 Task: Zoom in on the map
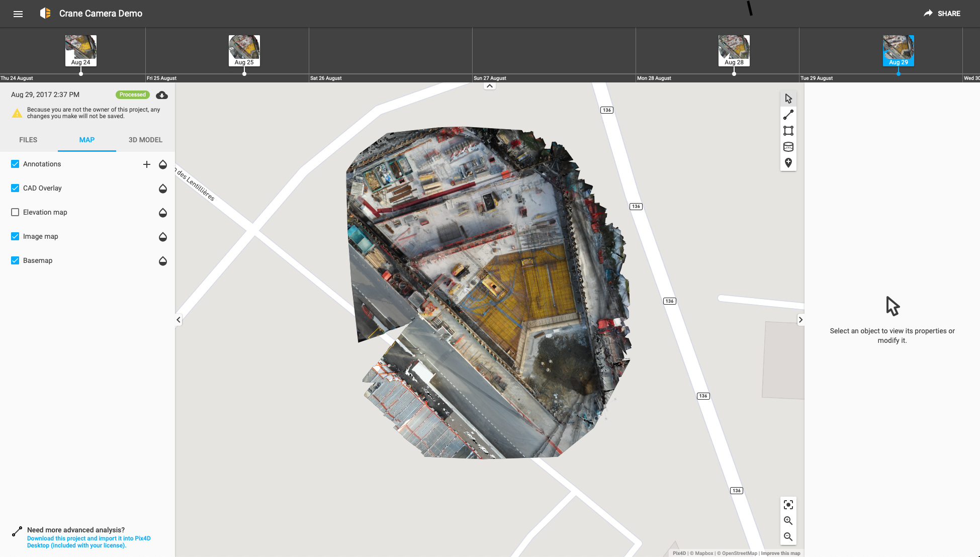click(x=788, y=521)
